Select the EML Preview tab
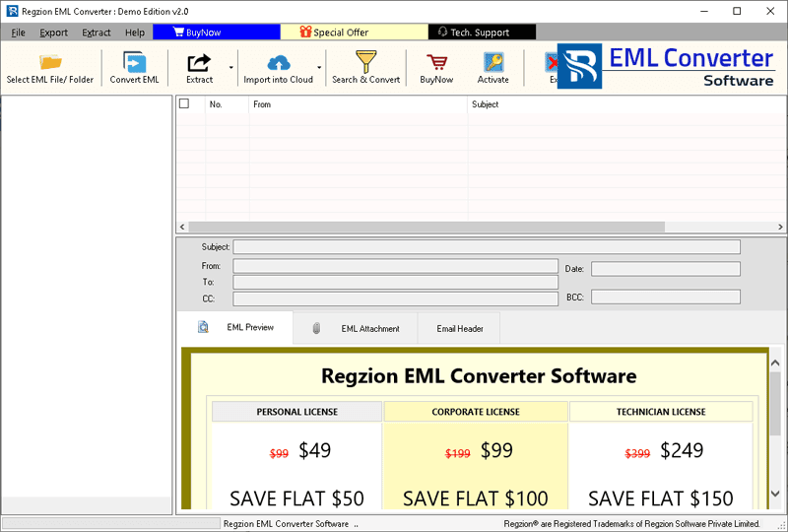 point(235,327)
